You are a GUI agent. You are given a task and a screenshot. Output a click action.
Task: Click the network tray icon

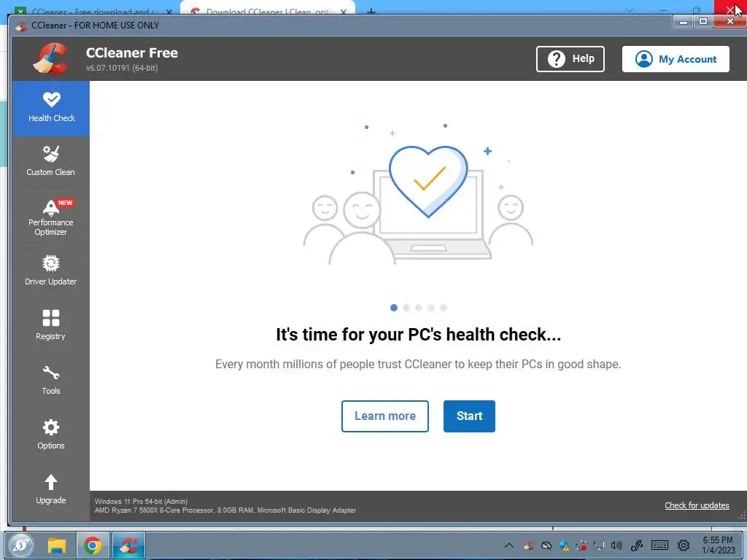tap(599, 545)
